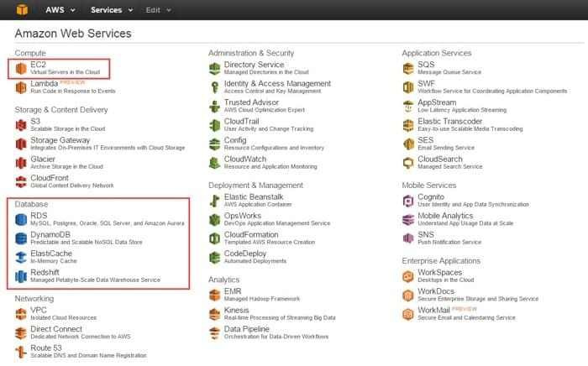Click the Direct Connect icon
The width and height of the screenshot is (588, 366).
coord(21,332)
